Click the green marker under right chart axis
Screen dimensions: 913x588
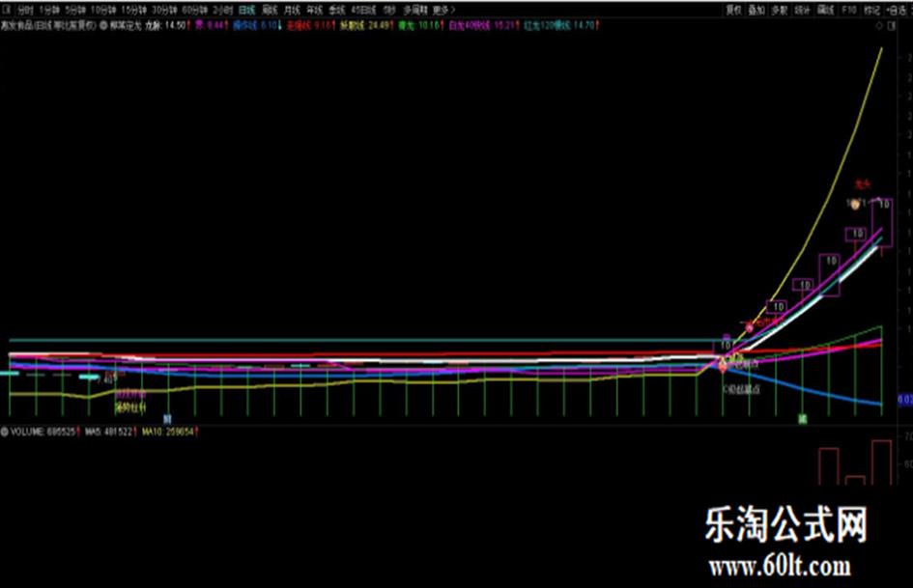802,419
